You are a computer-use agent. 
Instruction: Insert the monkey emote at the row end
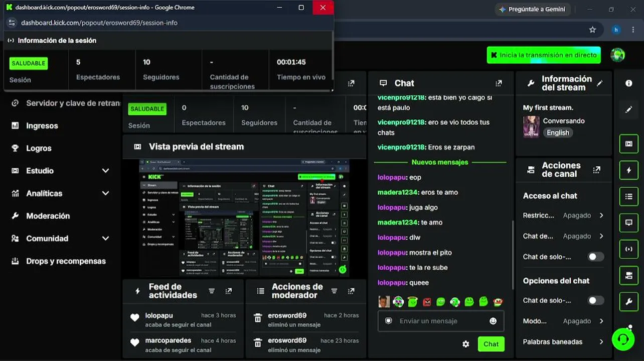(498, 302)
